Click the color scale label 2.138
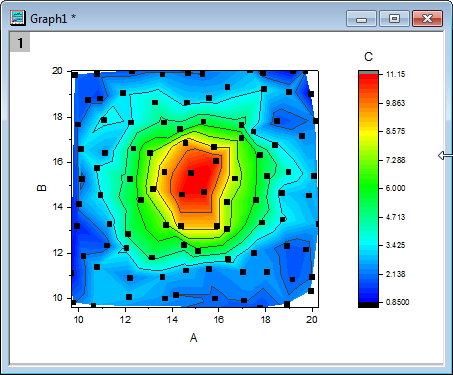Image resolution: width=453 pixels, height=375 pixels. click(x=396, y=274)
